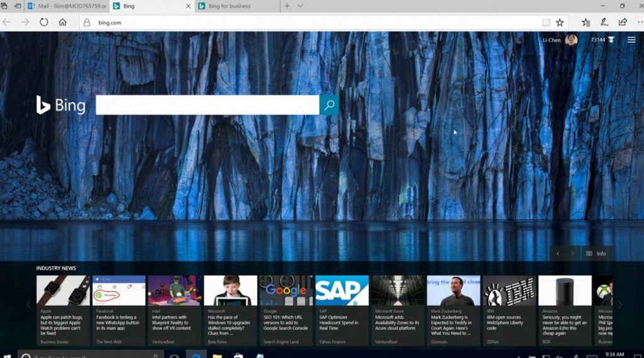Expand the tab previews chevron
Viewport: 644px width, 358px height.
tap(300, 6)
